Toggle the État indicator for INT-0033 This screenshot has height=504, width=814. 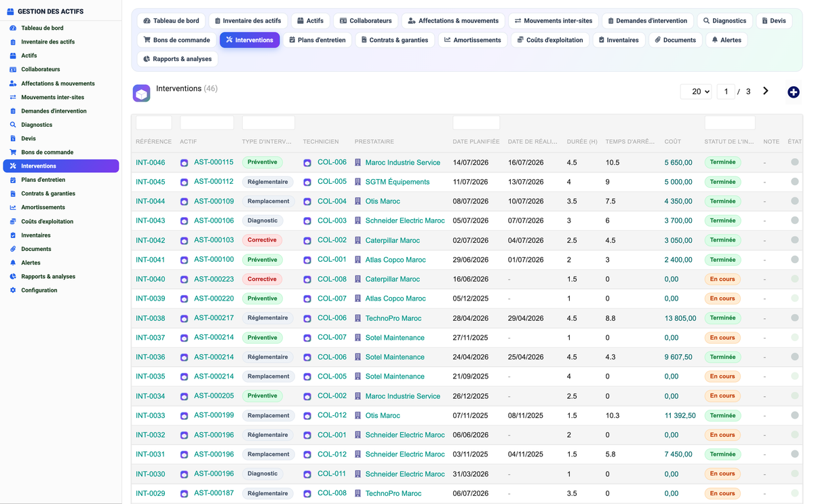click(795, 415)
